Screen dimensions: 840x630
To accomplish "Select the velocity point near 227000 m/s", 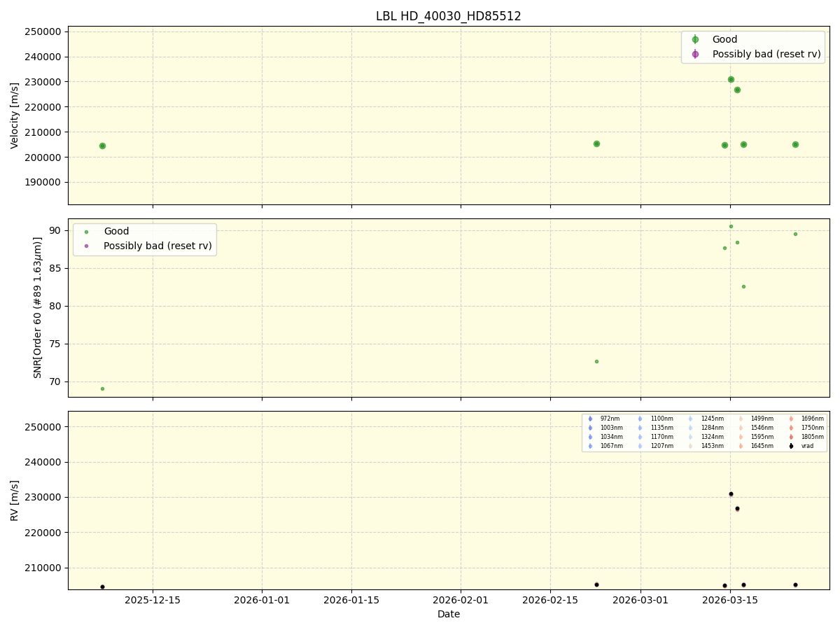I will coord(737,90).
